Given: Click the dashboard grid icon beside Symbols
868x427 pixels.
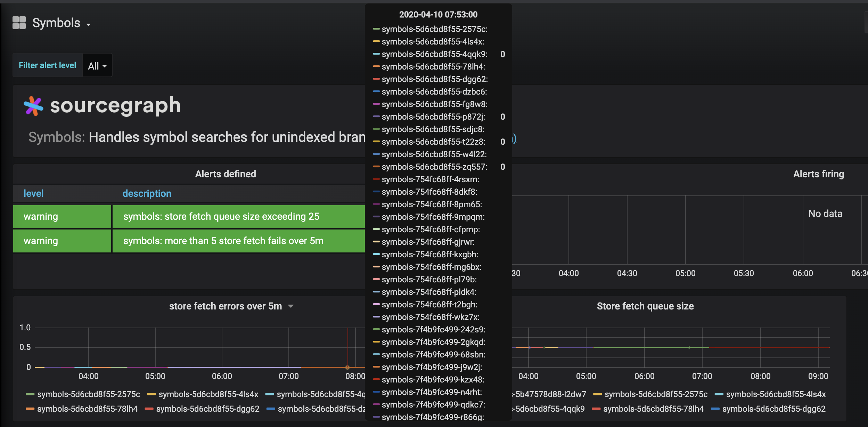Looking at the screenshot, I should (x=19, y=23).
